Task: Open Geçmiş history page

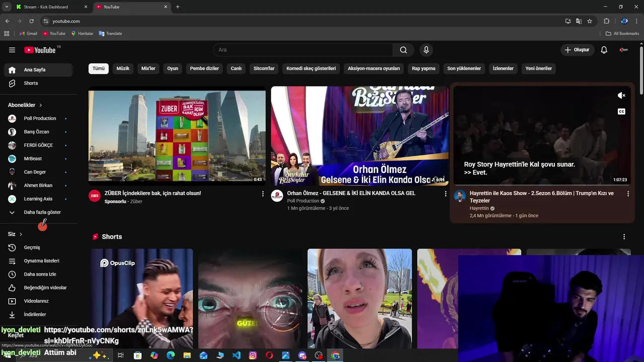Action: [38, 247]
